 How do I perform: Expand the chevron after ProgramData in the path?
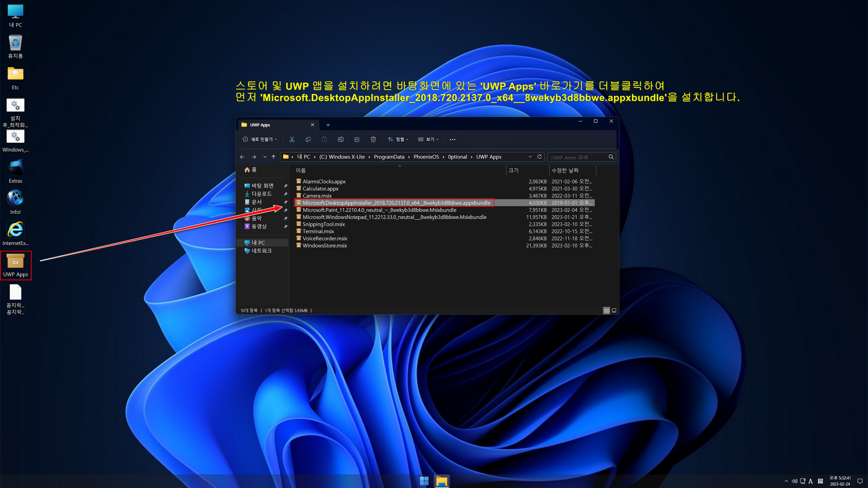pyautogui.click(x=409, y=157)
